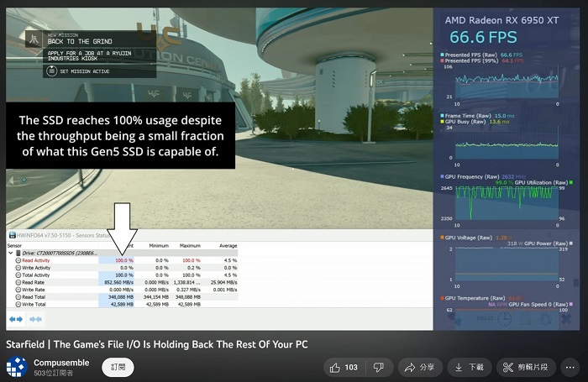Viewport: 588px width, 382px height.
Task: Click the Frame Time line graph
Action: (507, 144)
